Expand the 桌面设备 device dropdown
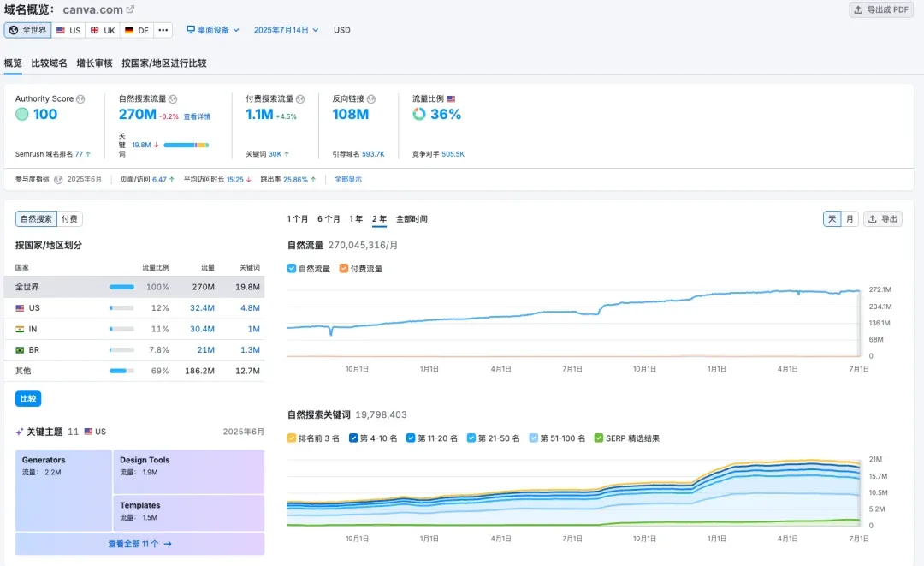This screenshot has height=566, width=924. [x=213, y=30]
